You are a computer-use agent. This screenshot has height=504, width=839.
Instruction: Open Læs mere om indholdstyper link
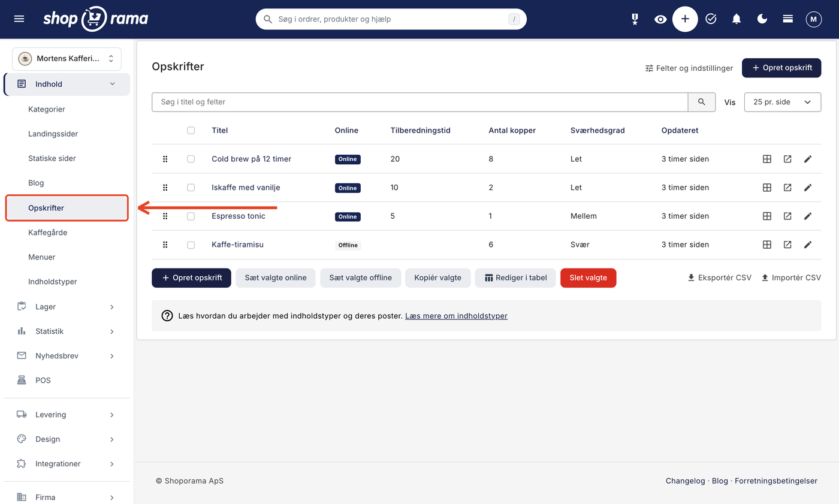[456, 316]
